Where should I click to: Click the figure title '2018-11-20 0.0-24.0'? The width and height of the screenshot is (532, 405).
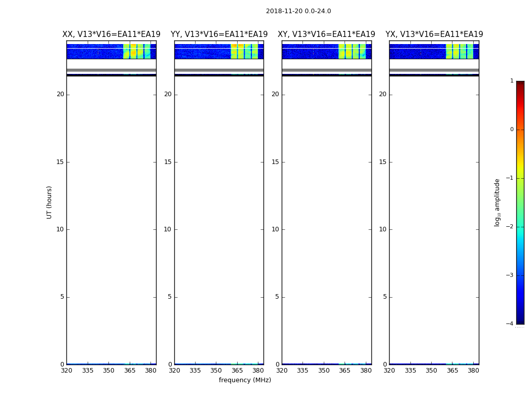(x=298, y=11)
